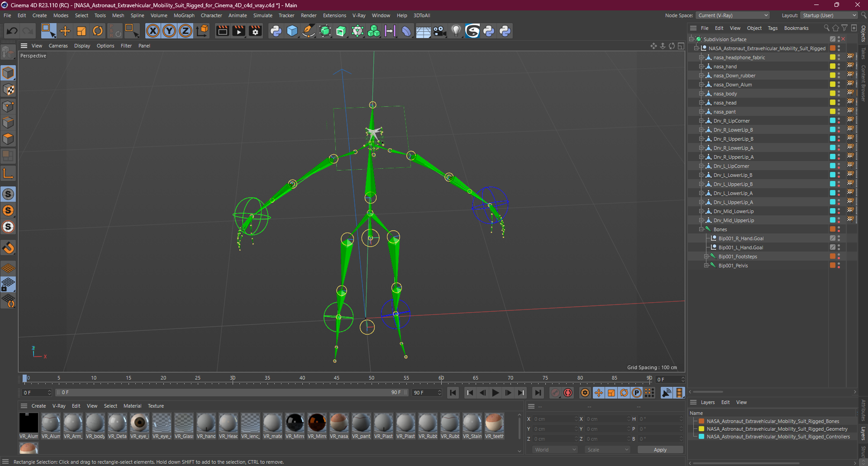
Task: Click Bones orange layer swatch
Action: tap(832, 229)
